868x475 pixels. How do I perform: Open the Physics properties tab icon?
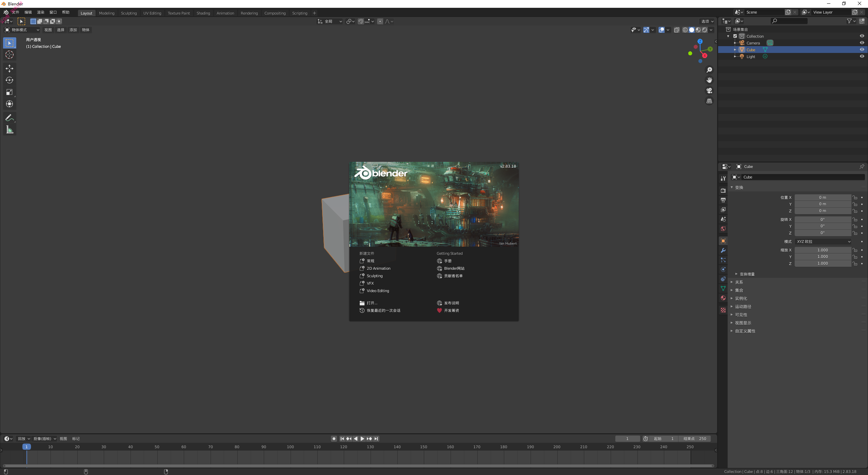click(723, 269)
